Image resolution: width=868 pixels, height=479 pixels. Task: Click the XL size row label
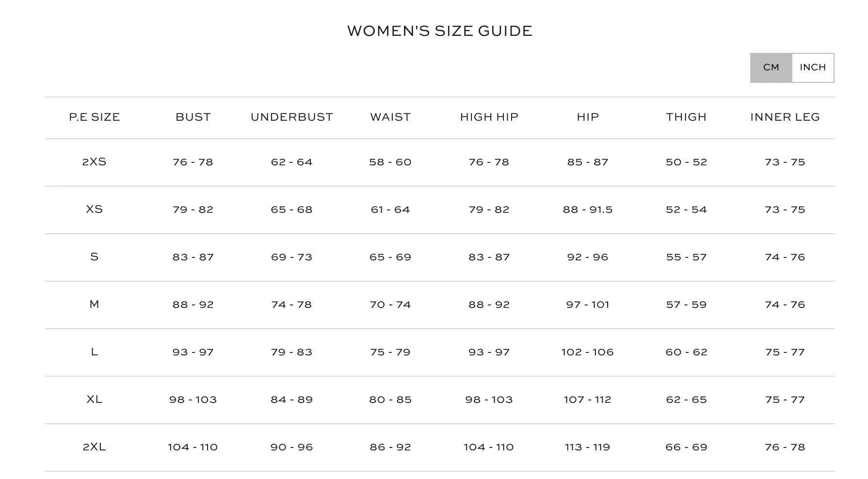[x=95, y=399]
